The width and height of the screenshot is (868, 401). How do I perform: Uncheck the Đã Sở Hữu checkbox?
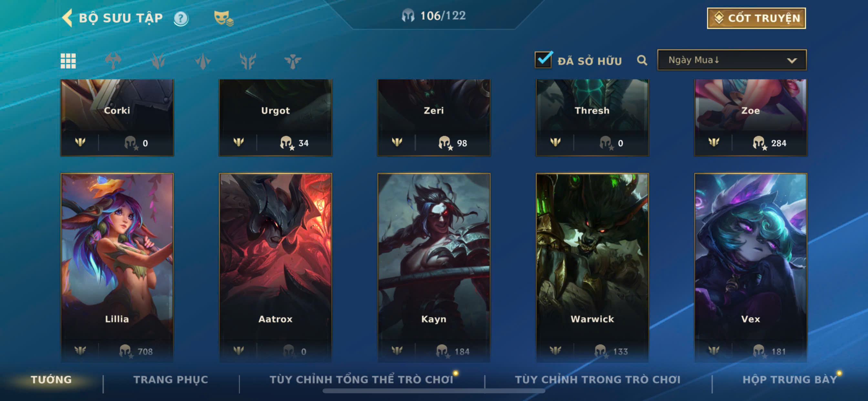[x=543, y=60]
